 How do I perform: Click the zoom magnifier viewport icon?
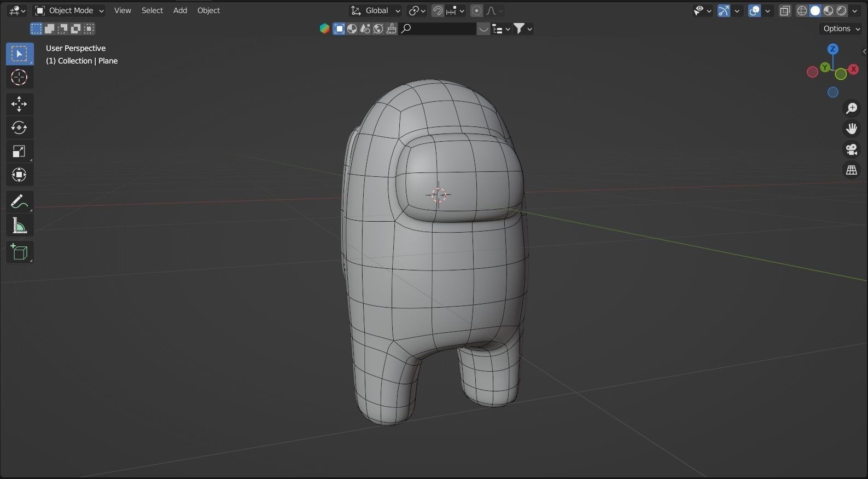[852, 108]
